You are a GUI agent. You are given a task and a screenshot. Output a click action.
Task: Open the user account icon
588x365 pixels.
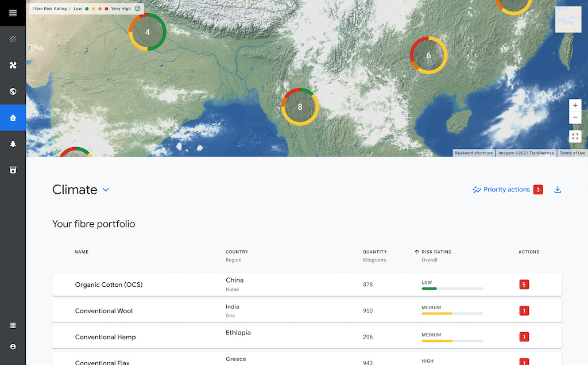pos(13,347)
